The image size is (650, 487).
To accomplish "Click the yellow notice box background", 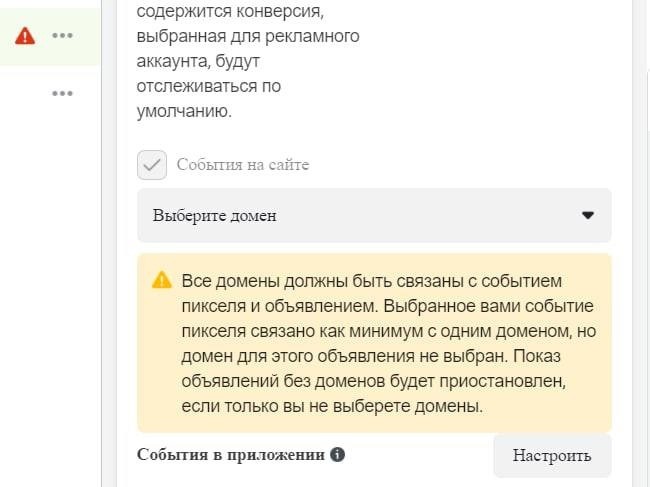I will [x=374, y=343].
